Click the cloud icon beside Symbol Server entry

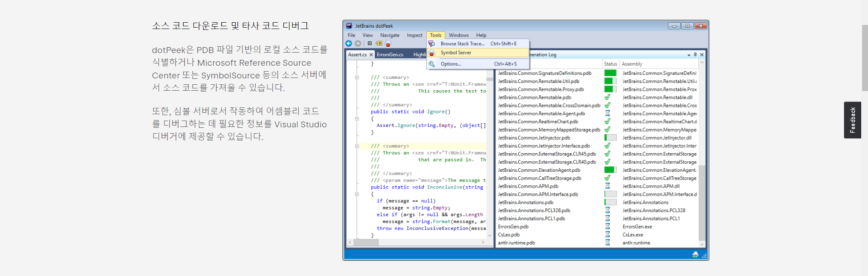[432, 53]
